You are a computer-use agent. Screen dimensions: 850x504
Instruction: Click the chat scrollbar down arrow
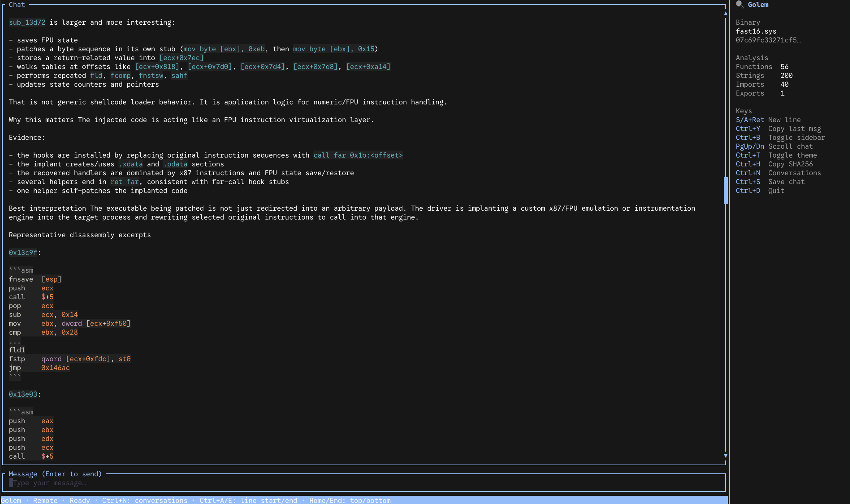coord(726,456)
